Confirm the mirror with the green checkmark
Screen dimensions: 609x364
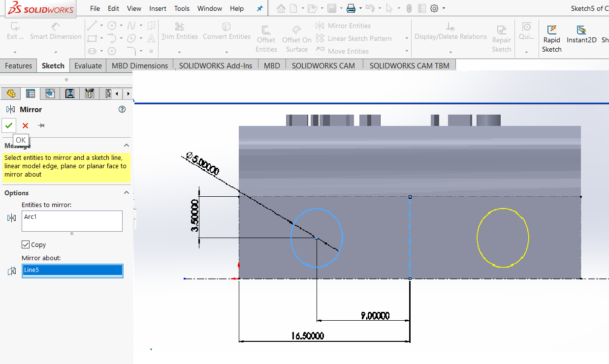point(9,125)
